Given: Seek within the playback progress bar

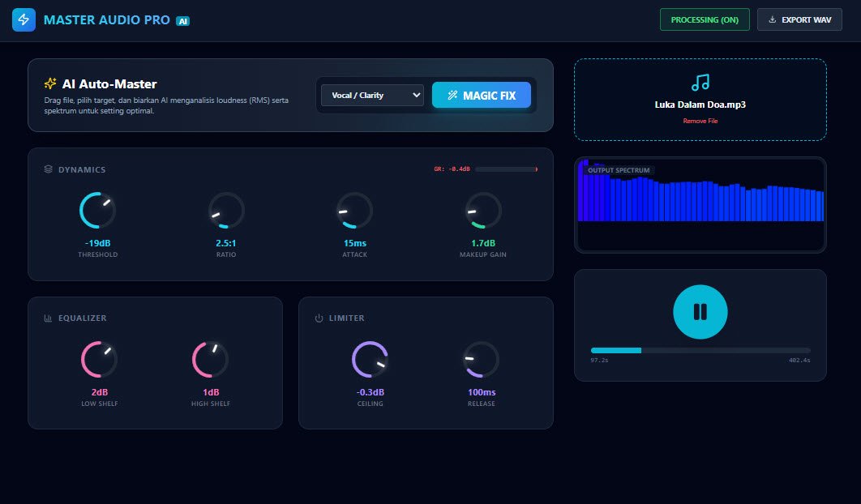Looking at the screenshot, I should pyautogui.click(x=700, y=350).
